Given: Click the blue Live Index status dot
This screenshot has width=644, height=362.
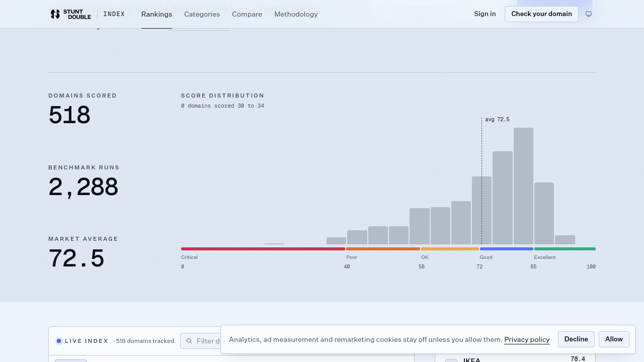Looking at the screenshot, I should [59, 341].
